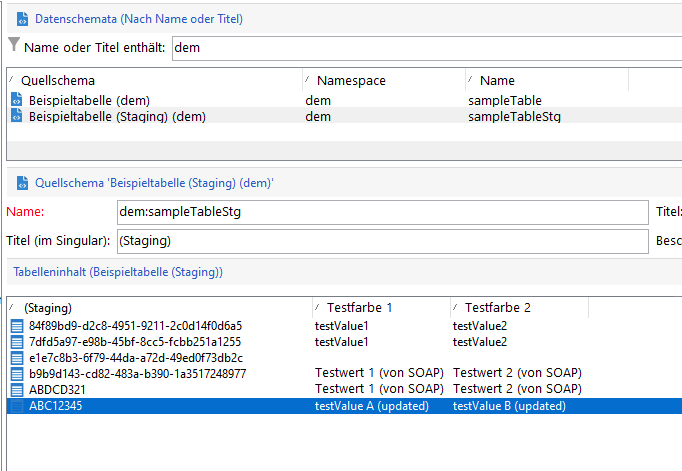
Task: Click row icon for 84f89bd9 record
Action: click(x=17, y=325)
